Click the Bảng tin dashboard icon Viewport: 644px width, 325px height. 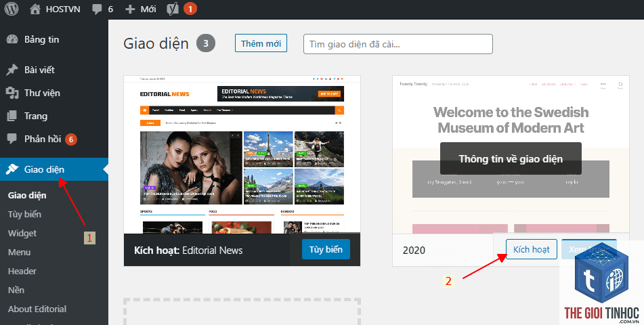(x=12, y=39)
